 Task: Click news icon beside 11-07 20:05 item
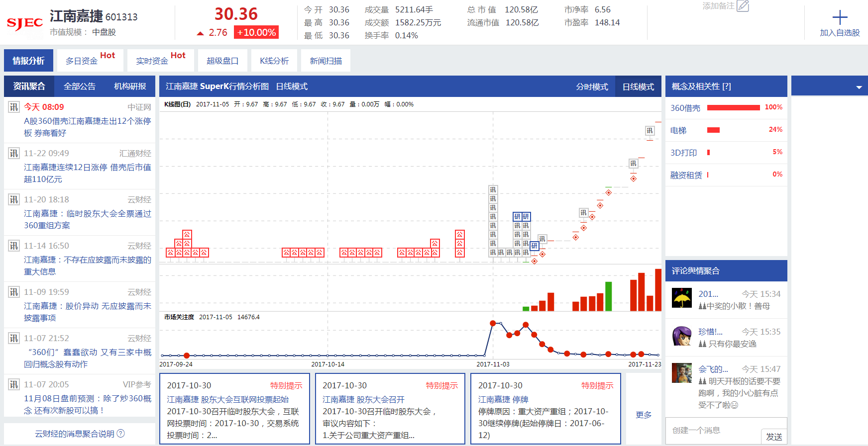(x=14, y=384)
